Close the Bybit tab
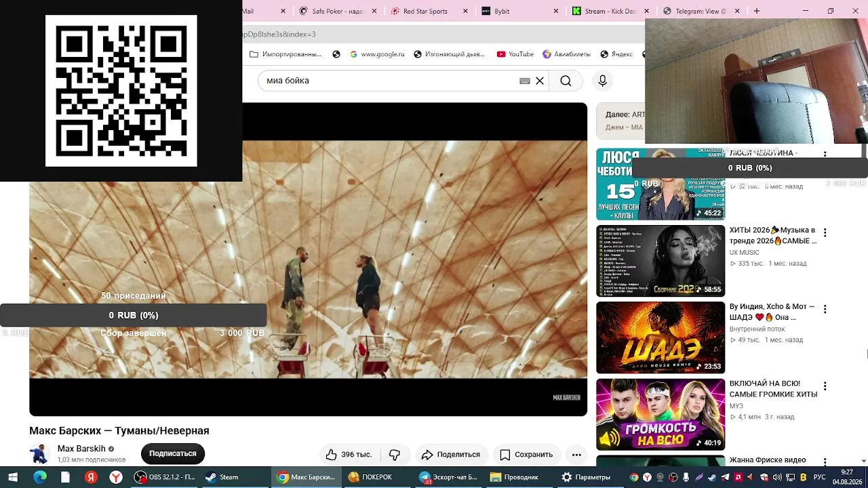 [x=556, y=11]
